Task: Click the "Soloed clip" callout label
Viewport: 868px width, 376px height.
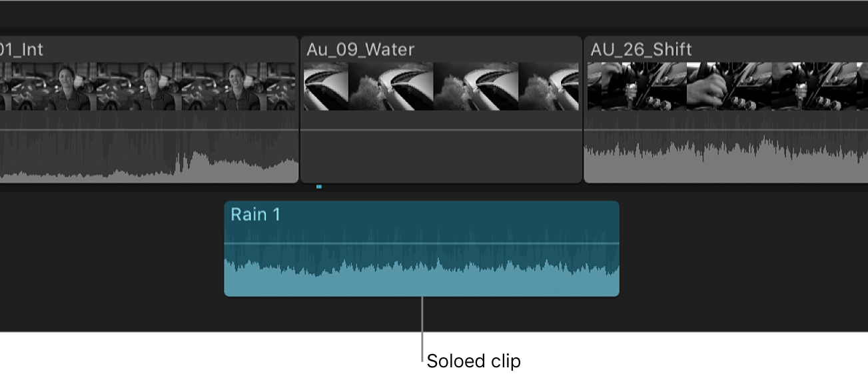Action: point(474,361)
